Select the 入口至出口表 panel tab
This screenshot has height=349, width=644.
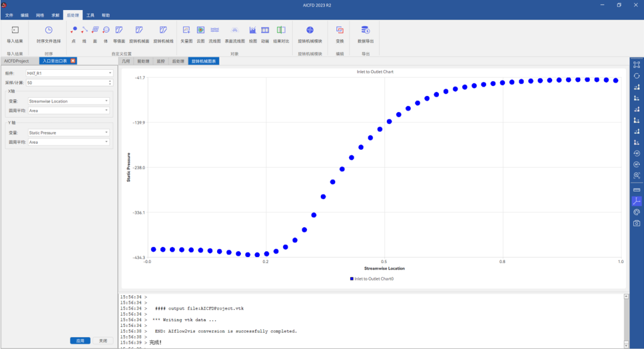click(55, 61)
